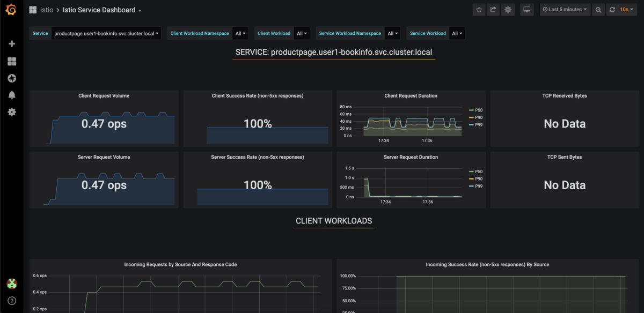Click the Server Request Duration panel title
This screenshot has width=644, height=313.
[411, 157]
